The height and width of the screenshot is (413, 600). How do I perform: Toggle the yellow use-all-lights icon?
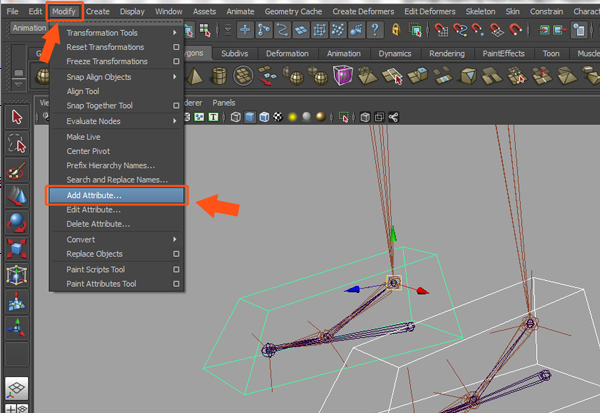(x=292, y=117)
